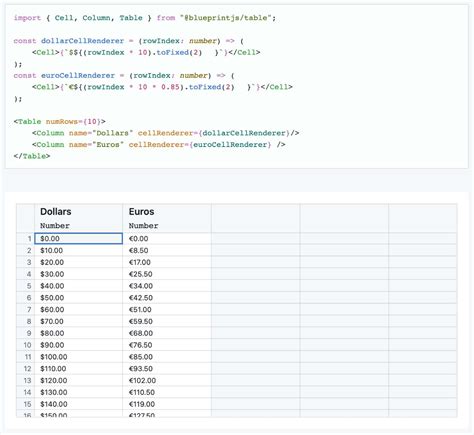Click row header number 10
This screenshot has width=474, height=435.
[x=25, y=345]
